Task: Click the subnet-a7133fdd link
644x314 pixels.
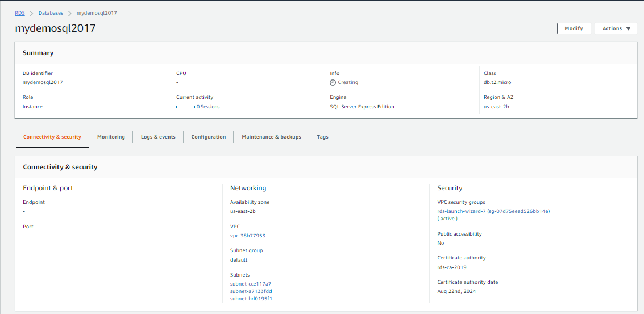Action: coord(251,291)
